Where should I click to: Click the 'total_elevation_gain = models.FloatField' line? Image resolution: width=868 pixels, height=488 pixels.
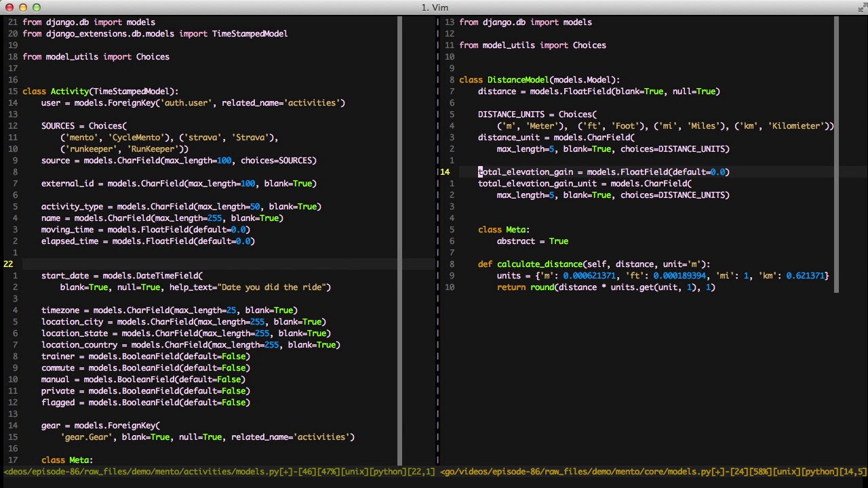(604, 171)
